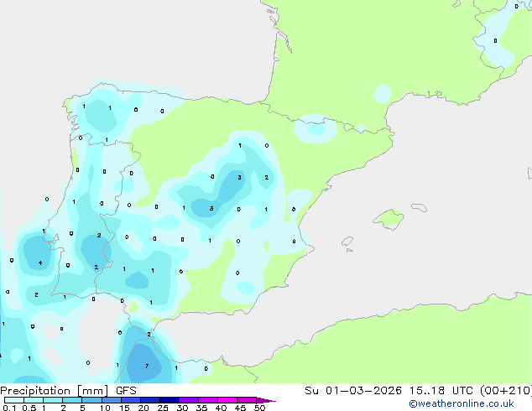The height and width of the screenshot is (411, 532).
Task: Click the 'Precipitation [mm] GFS' title text
Action: pos(68,391)
